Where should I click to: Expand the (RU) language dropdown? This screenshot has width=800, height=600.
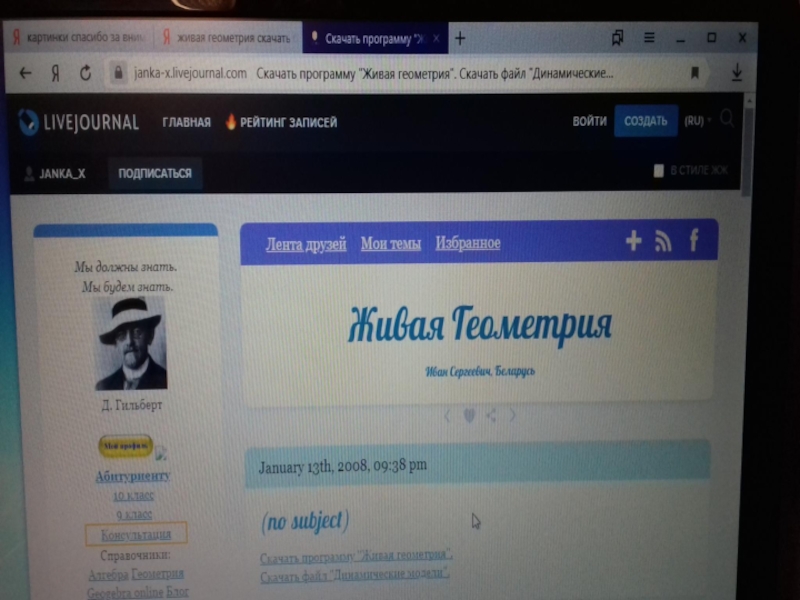tap(697, 121)
